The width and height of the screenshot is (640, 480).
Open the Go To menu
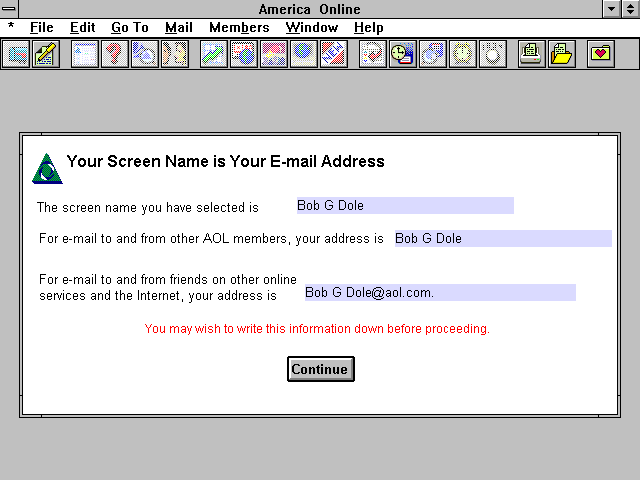point(130,27)
